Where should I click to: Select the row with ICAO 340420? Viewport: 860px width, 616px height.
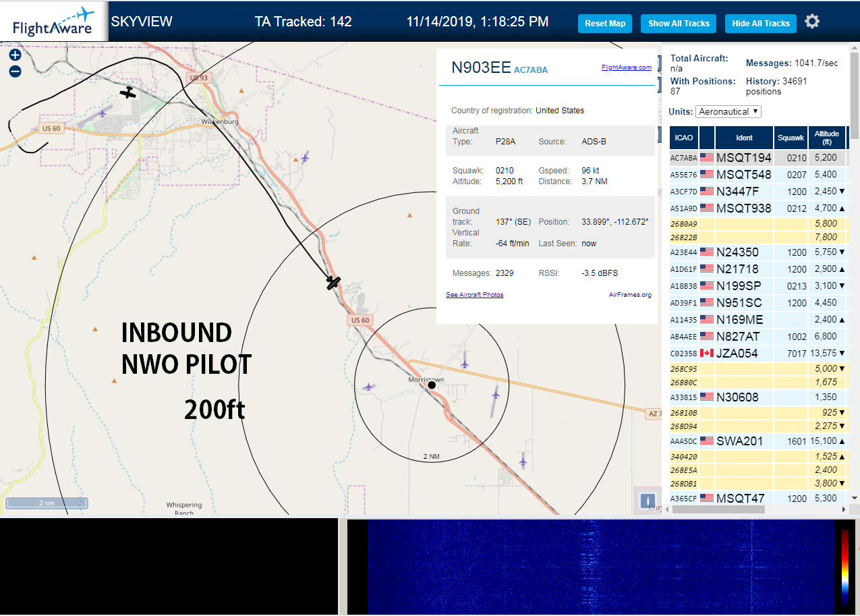(757, 456)
